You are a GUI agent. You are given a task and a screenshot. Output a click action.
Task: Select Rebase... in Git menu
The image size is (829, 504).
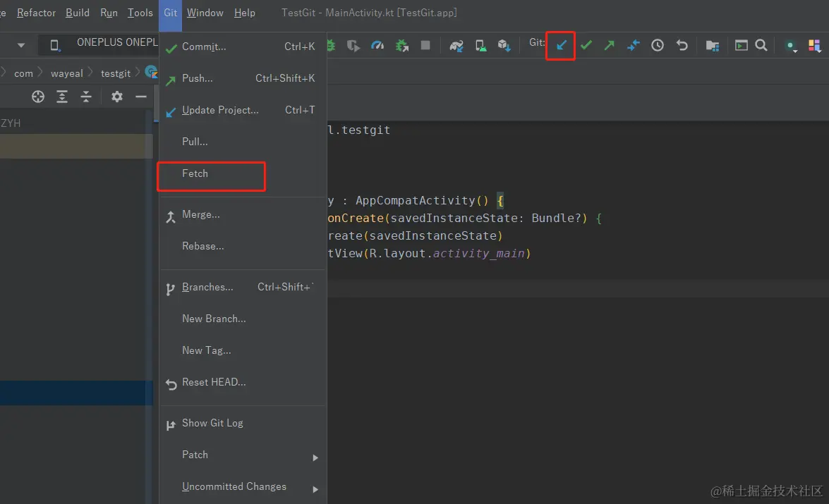(x=243, y=246)
